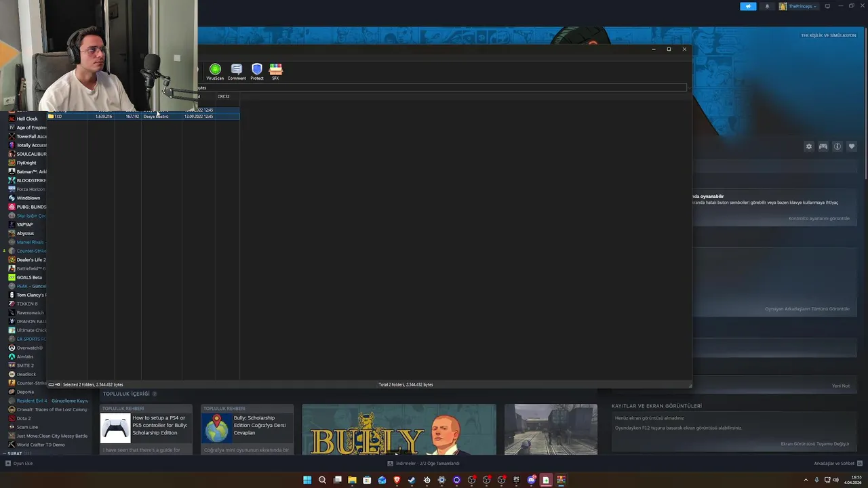Click Oyun Ekle add game button
868x488 pixels.
coord(20,464)
